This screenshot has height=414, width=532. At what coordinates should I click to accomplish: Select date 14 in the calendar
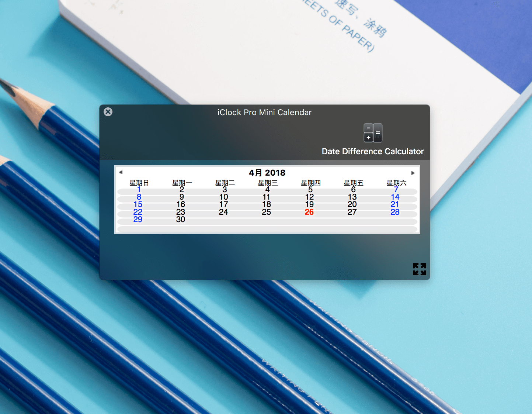click(x=395, y=197)
